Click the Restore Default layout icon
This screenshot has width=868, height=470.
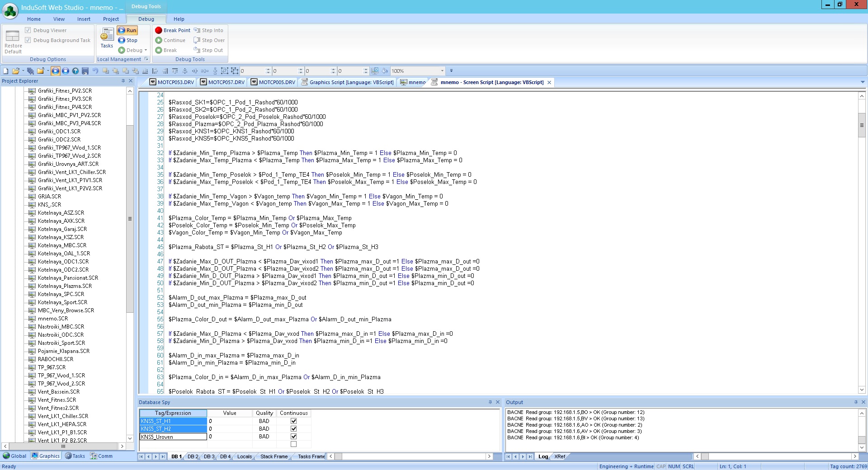coord(13,41)
